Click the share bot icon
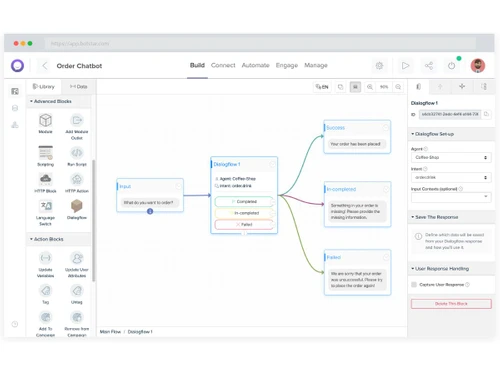Screen dimensions: 500x375 coord(429,66)
